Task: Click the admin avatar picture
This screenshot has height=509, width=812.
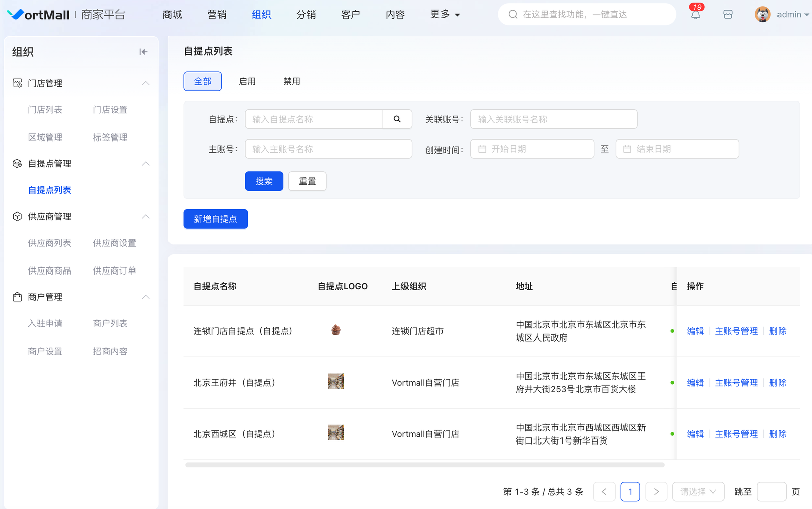Action: 762,15
